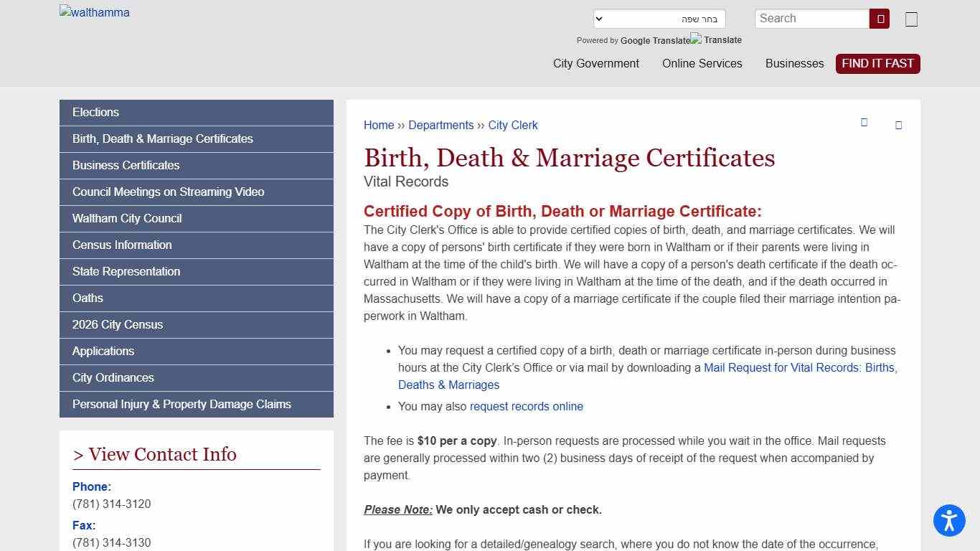Open the 'request records online' link
Image resolution: width=980 pixels, height=551 pixels.
tap(526, 406)
